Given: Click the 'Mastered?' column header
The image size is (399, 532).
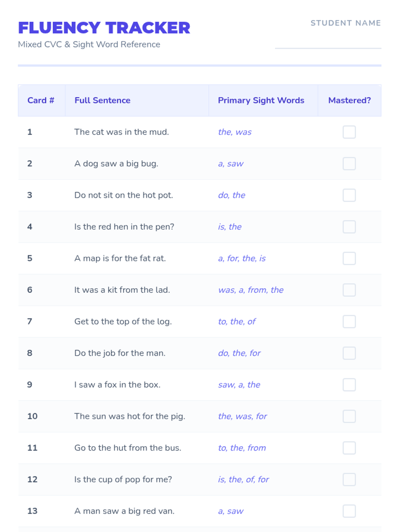Looking at the screenshot, I should [x=349, y=100].
